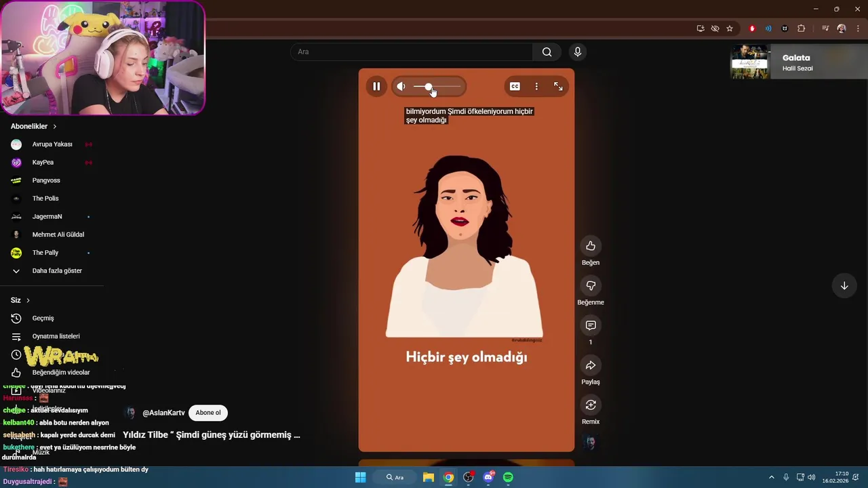Screen dimensions: 868x488
Task: Open the Avrupa Yakası subscription
Action: pos(52,144)
